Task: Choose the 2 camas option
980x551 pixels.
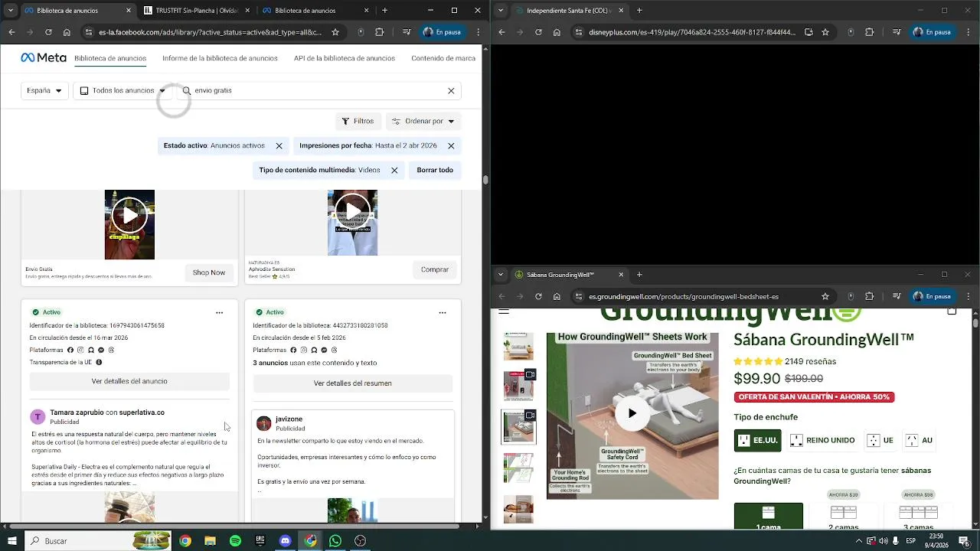Action: pos(843,516)
